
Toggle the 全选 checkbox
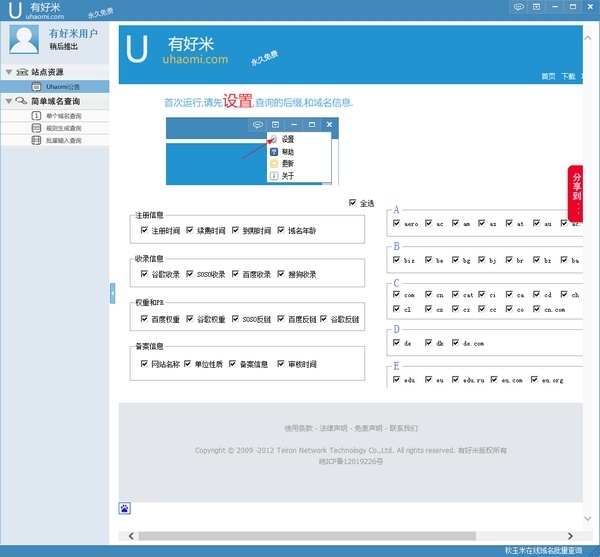pyautogui.click(x=352, y=202)
